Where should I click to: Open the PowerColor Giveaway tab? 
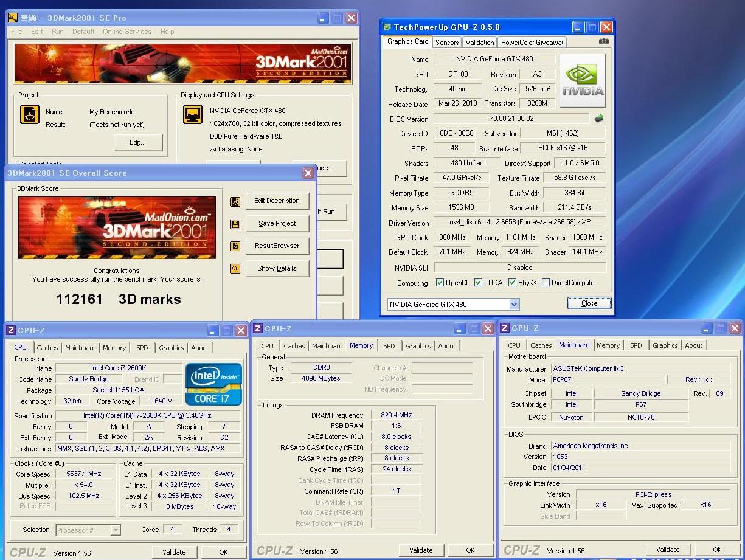pos(533,43)
